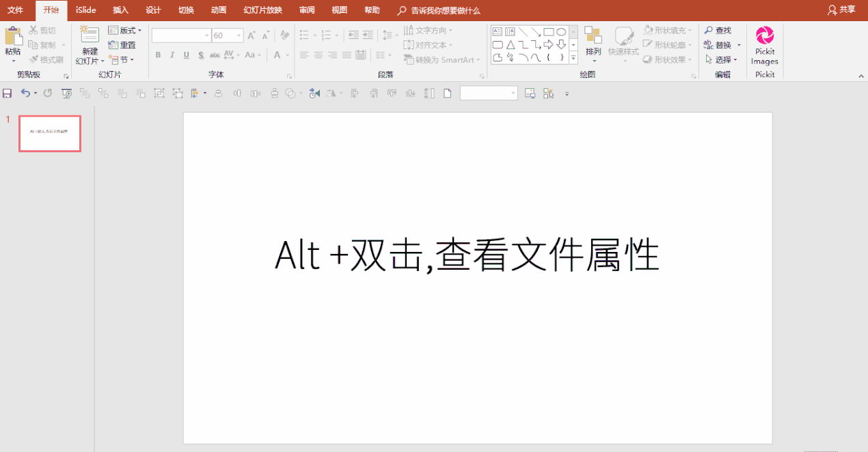Open the Shape Fill (形状填充) dropdown

tap(667, 30)
